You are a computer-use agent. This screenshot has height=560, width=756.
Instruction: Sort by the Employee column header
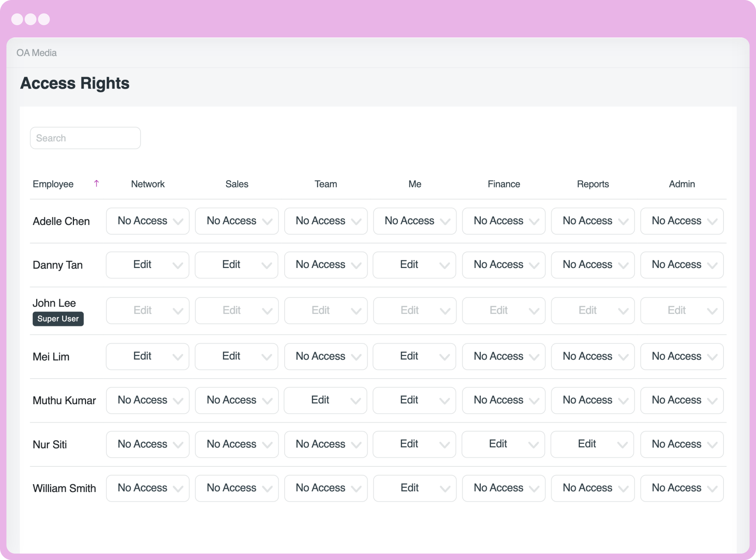(x=53, y=184)
